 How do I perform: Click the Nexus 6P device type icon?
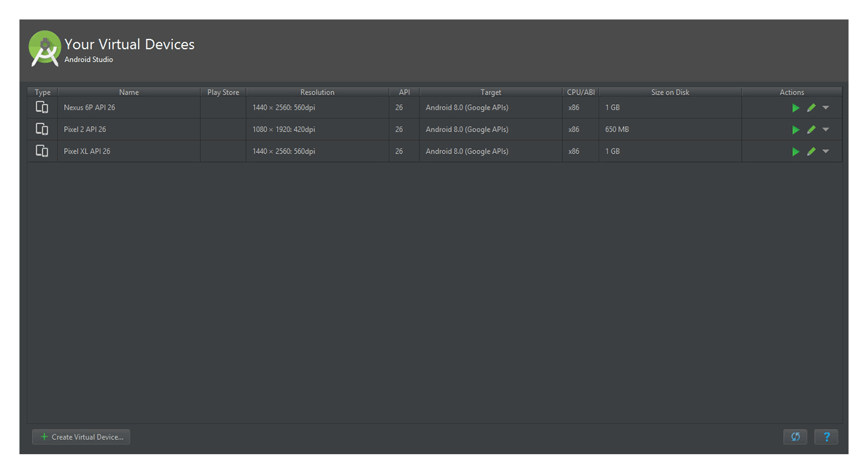[x=42, y=108]
